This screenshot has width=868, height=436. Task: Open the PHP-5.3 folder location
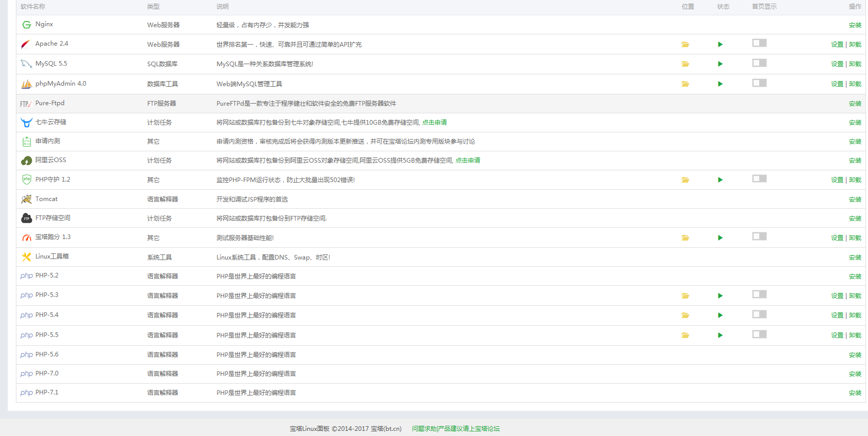tap(685, 296)
